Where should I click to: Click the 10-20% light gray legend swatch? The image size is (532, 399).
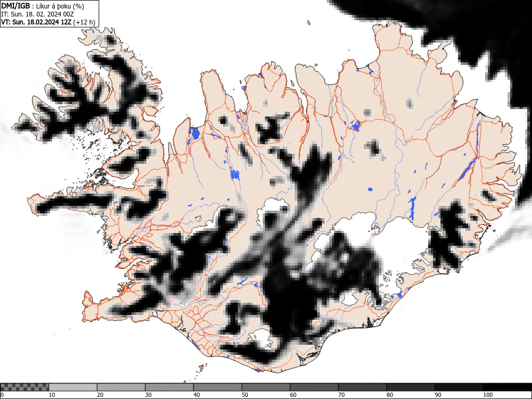pyautogui.click(x=73, y=387)
